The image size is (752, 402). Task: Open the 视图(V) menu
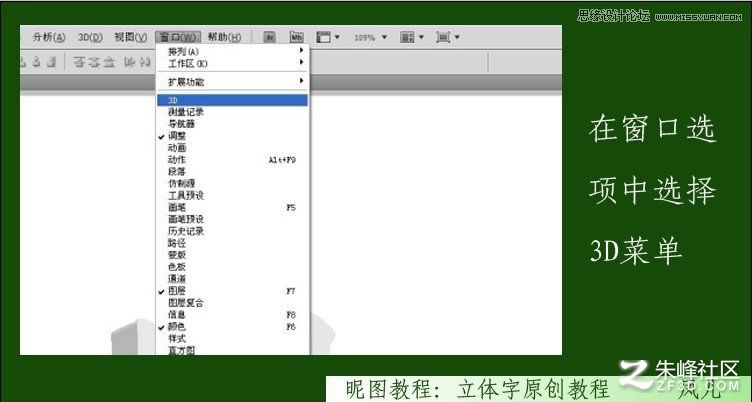pyautogui.click(x=130, y=37)
